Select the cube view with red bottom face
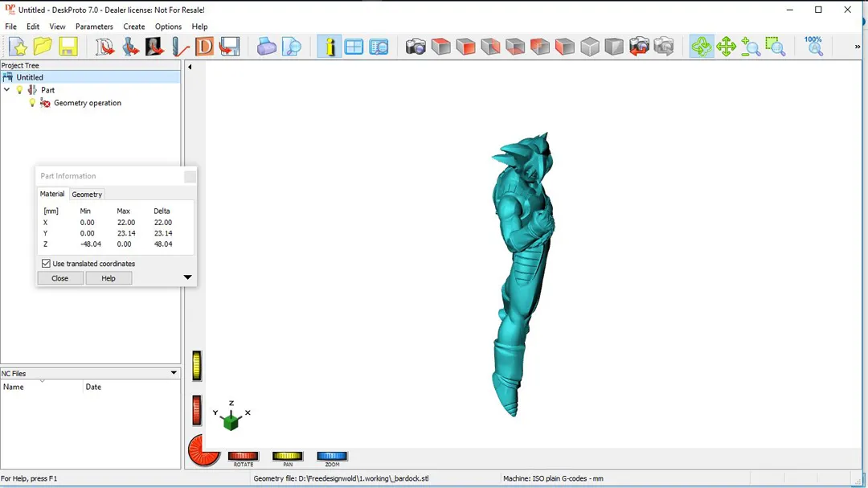Viewport: 868px width, 488px height. pyautogui.click(x=515, y=47)
